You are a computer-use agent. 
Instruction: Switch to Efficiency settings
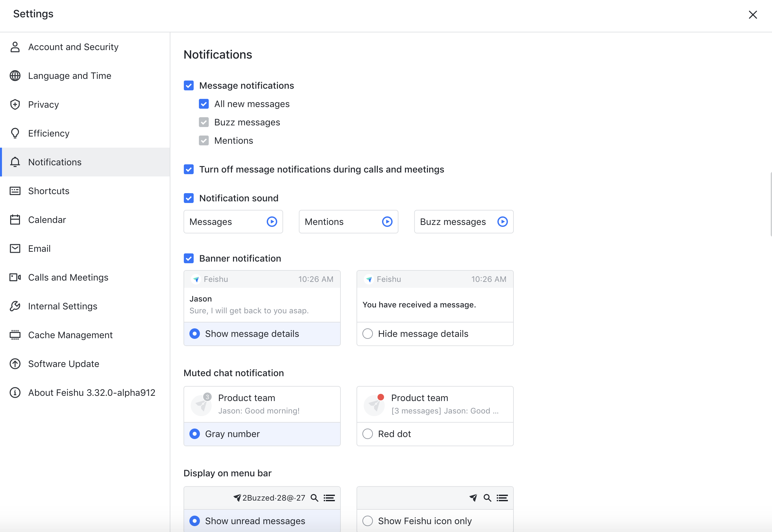click(x=85, y=133)
